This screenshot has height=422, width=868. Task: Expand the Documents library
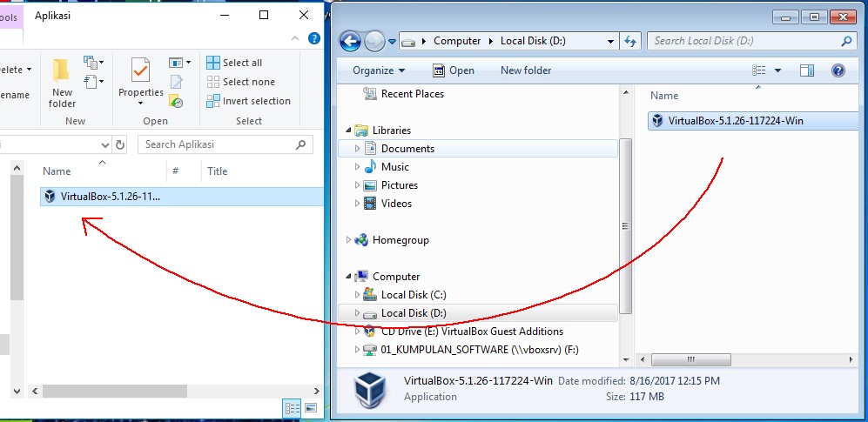pos(357,149)
